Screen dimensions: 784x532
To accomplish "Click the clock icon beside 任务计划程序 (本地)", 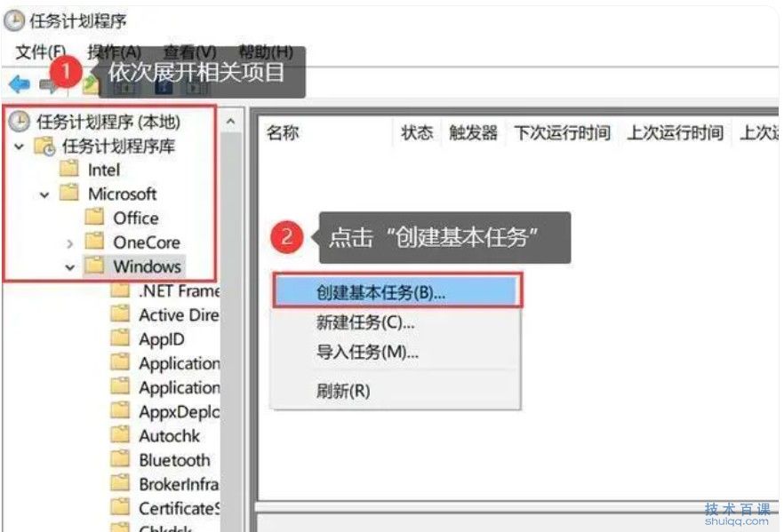I will coord(20,122).
